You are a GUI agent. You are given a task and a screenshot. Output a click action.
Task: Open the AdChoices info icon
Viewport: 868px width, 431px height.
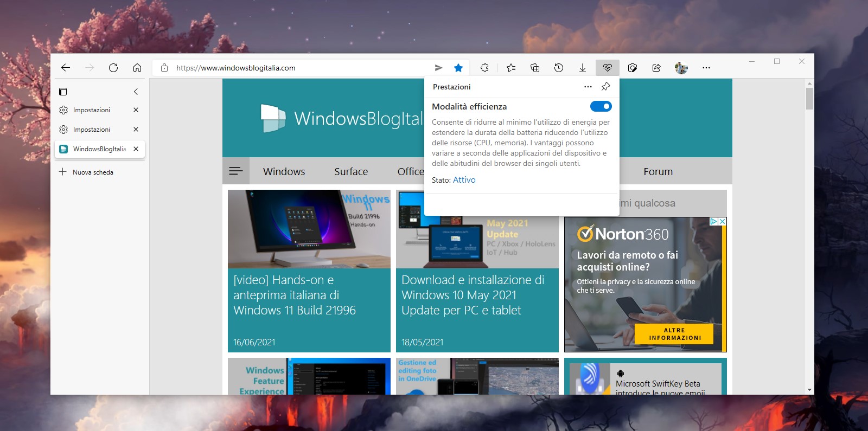[x=714, y=221]
